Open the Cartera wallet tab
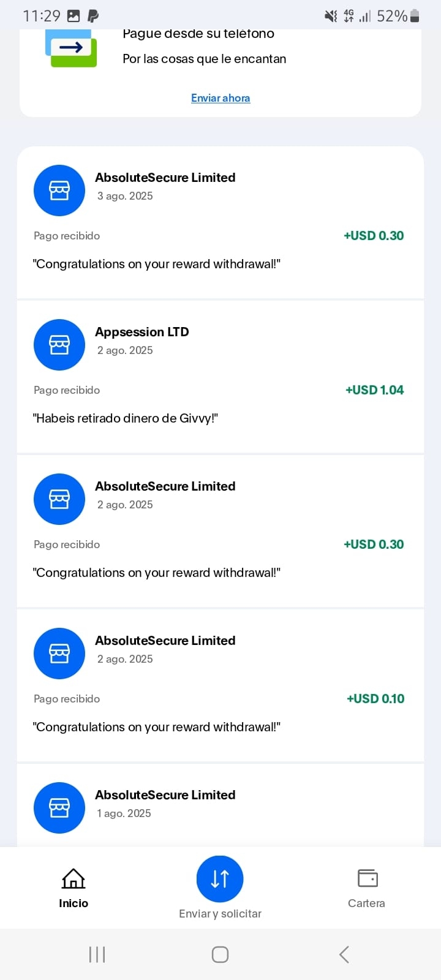Image resolution: width=441 pixels, height=980 pixels. click(x=366, y=888)
